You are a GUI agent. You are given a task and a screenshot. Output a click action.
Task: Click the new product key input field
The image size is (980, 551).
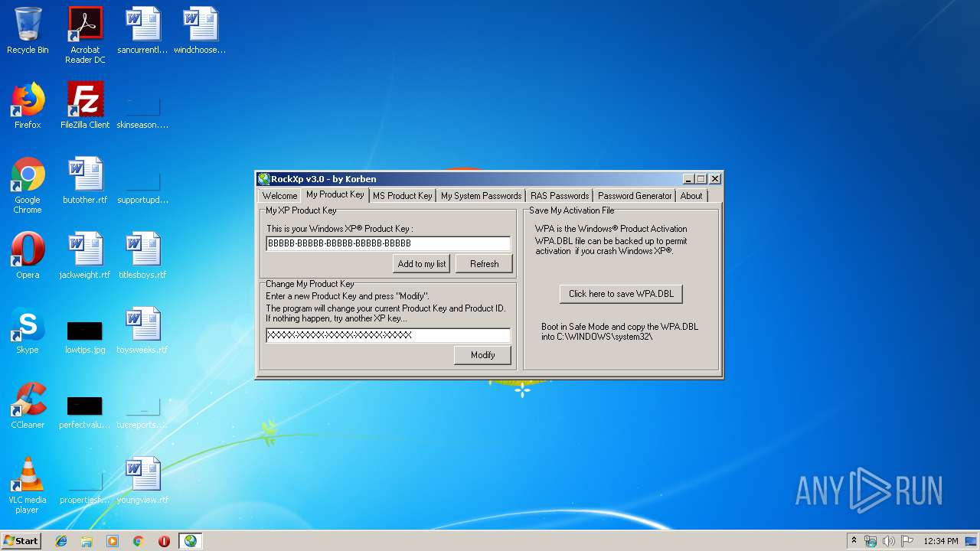[388, 335]
